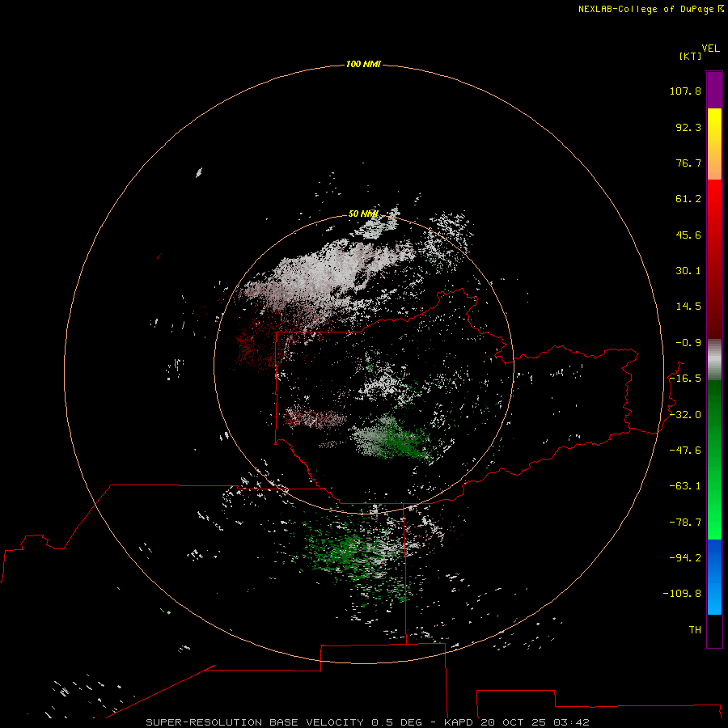Click the 76.7 legend value

pyautogui.click(x=688, y=163)
